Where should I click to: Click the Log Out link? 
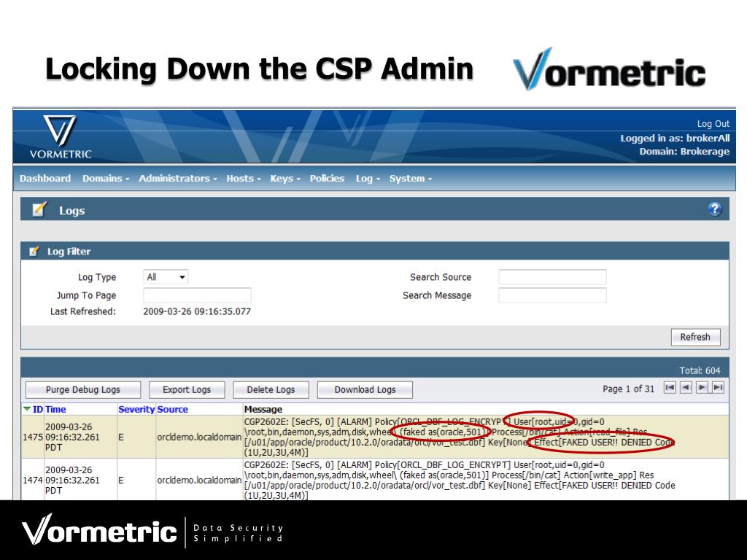click(713, 124)
